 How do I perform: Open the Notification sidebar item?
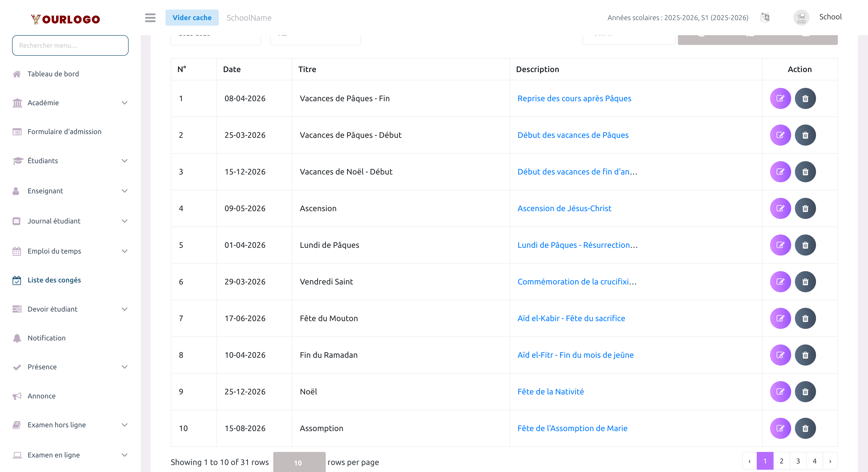[46, 338]
